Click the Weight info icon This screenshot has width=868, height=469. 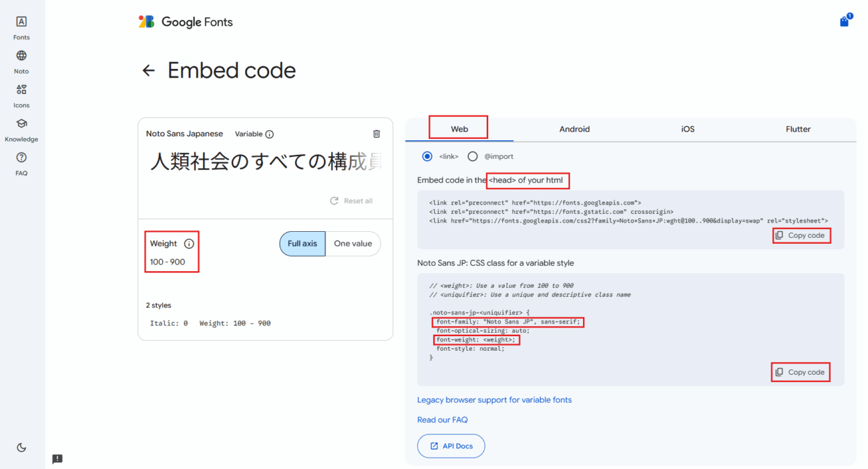[189, 244]
